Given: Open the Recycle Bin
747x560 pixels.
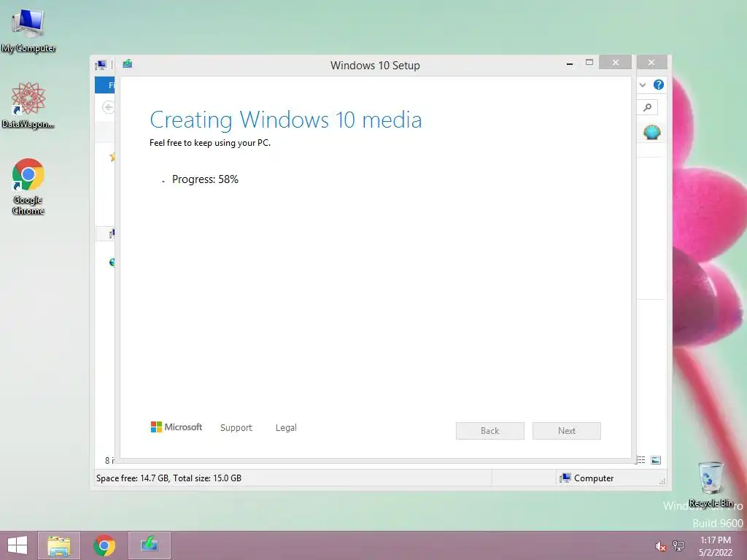Looking at the screenshot, I should tap(711, 484).
